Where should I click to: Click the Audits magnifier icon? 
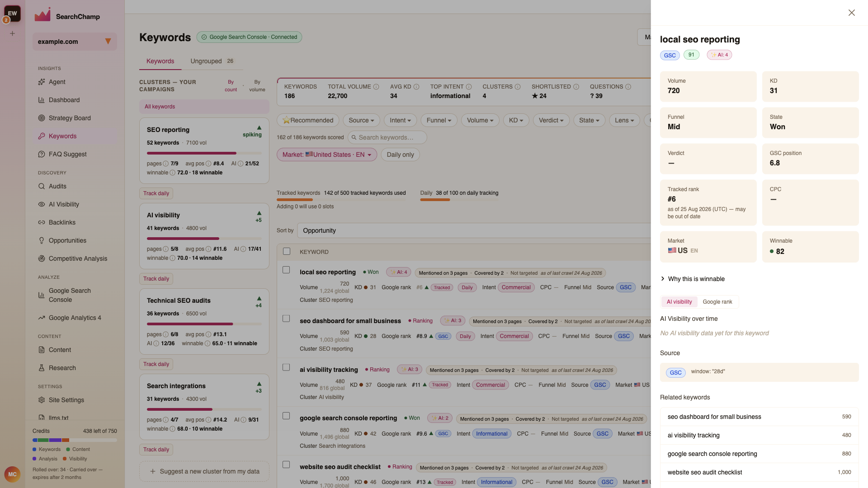42,186
